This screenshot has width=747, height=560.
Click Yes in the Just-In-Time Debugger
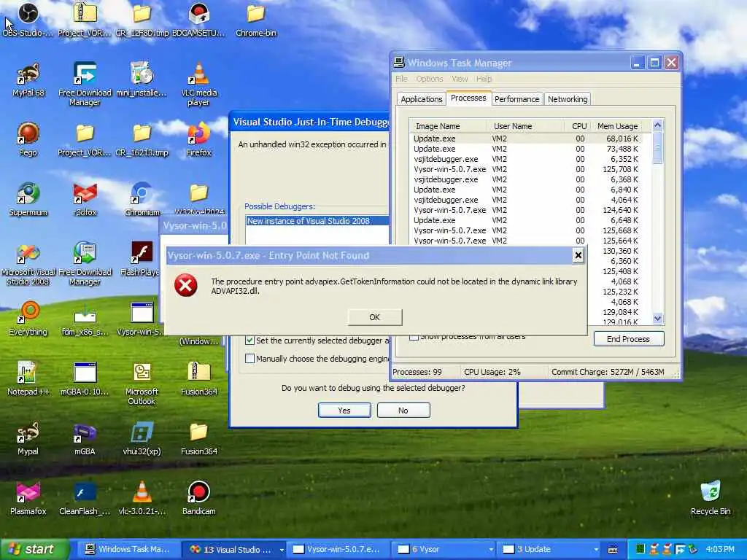point(344,411)
